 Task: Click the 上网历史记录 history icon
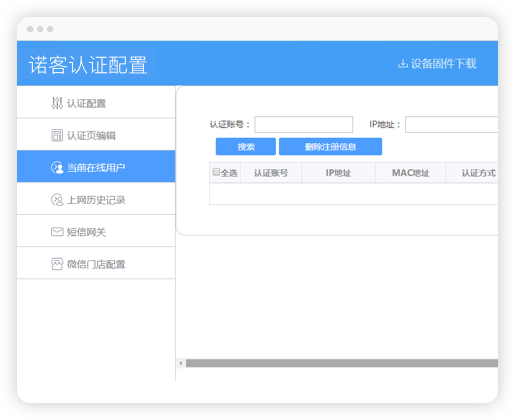(57, 200)
